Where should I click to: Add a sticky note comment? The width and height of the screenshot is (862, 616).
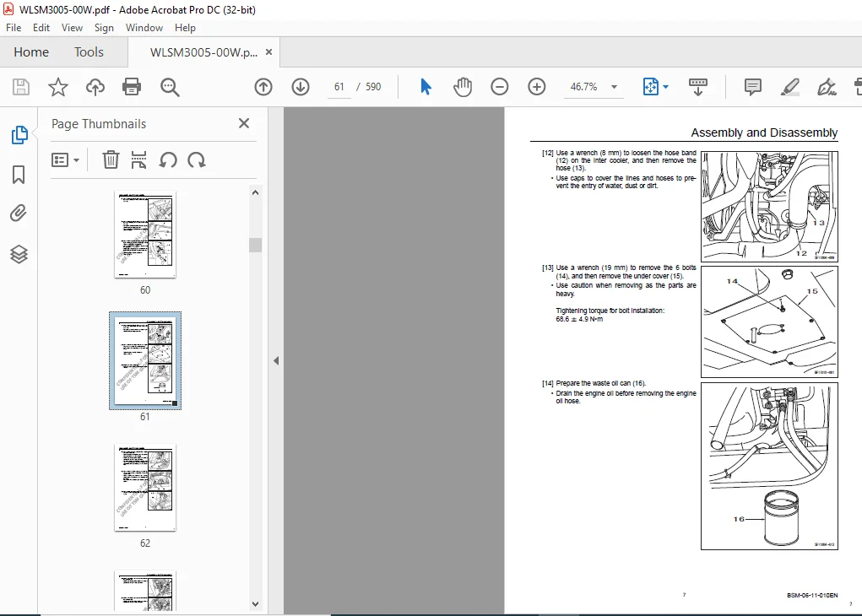752,87
